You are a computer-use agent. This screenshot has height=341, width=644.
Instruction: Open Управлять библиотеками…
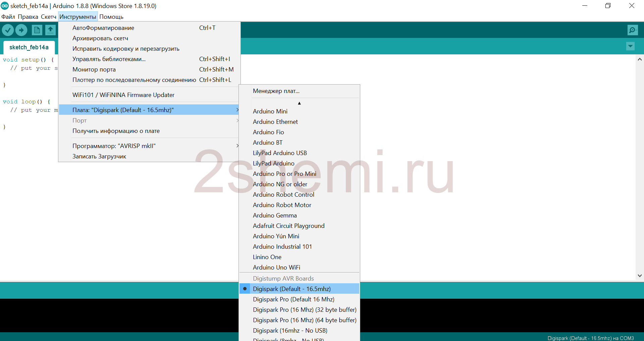click(x=149, y=59)
